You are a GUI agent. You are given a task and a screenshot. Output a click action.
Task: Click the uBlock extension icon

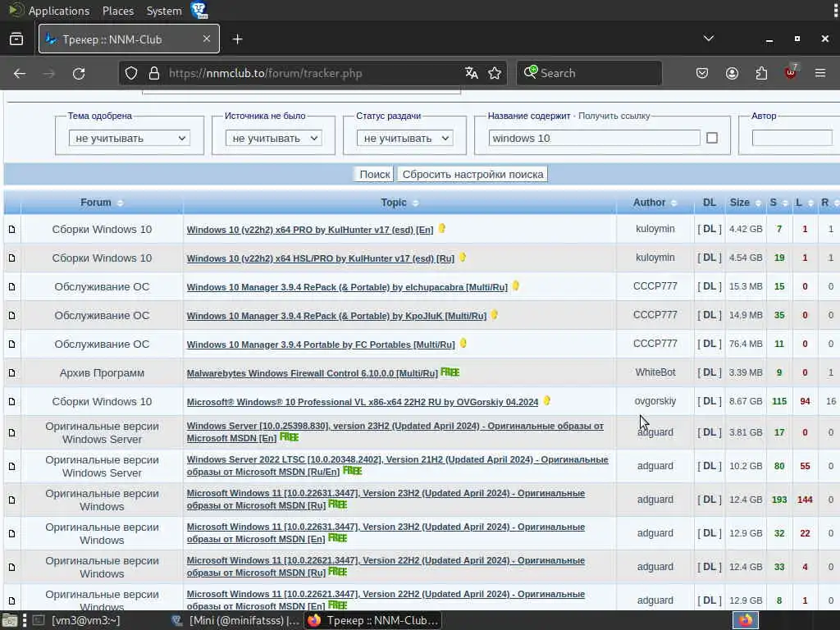(791, 72)
